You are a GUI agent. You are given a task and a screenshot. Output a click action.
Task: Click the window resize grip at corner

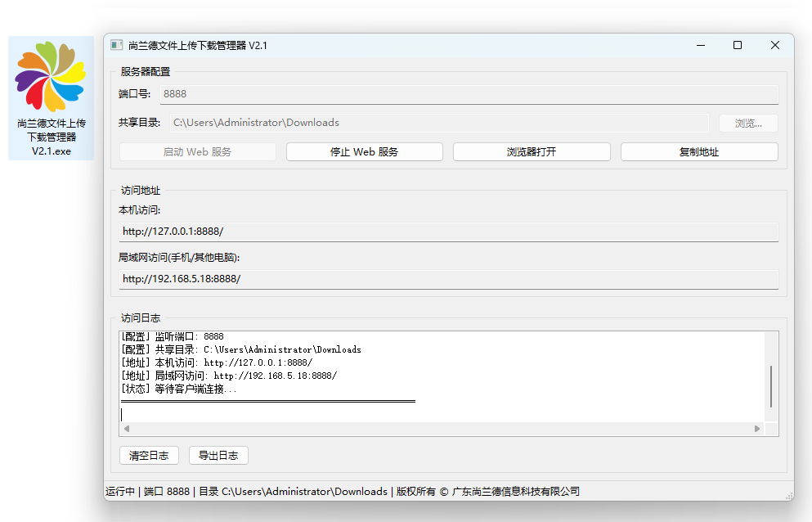point(789,496)
